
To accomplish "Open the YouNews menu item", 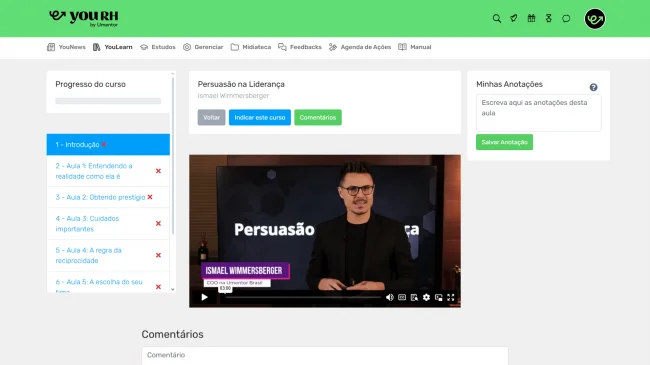I will click(x=66, y=47).
